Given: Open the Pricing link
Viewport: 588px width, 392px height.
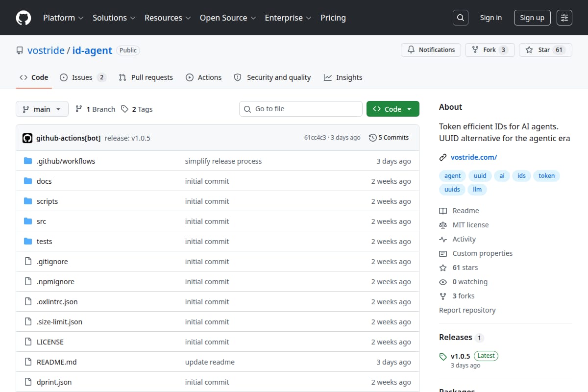Looking at the screenshot, I should click(x=333, y=18).
